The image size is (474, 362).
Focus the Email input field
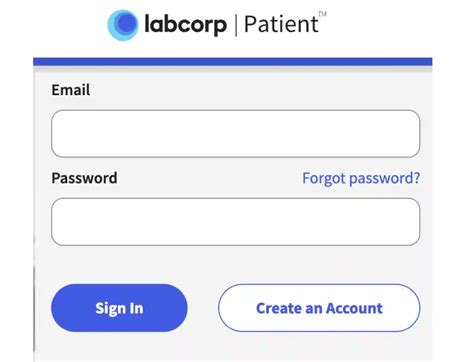pyautogui.click(x=236, y=133)
